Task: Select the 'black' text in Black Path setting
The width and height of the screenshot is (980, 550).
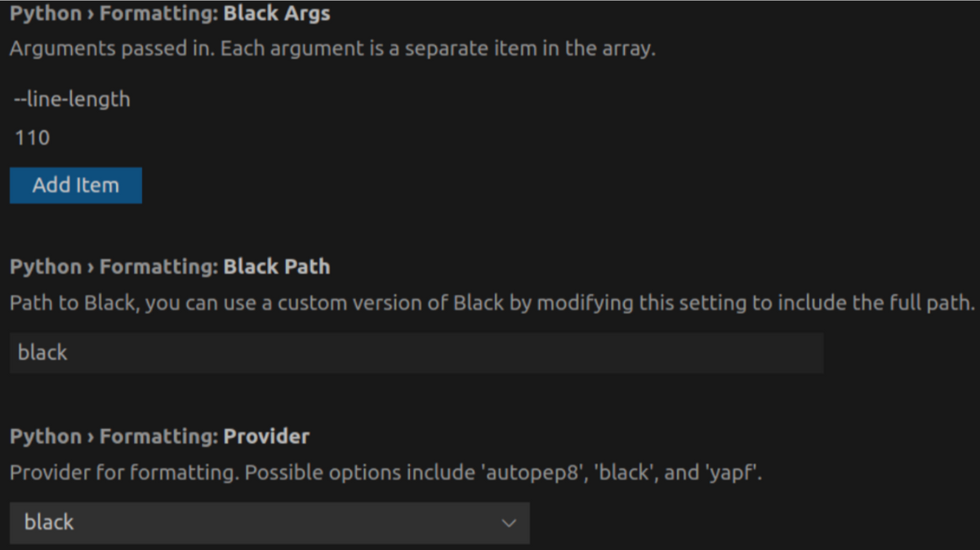Action: pos(42,352)
